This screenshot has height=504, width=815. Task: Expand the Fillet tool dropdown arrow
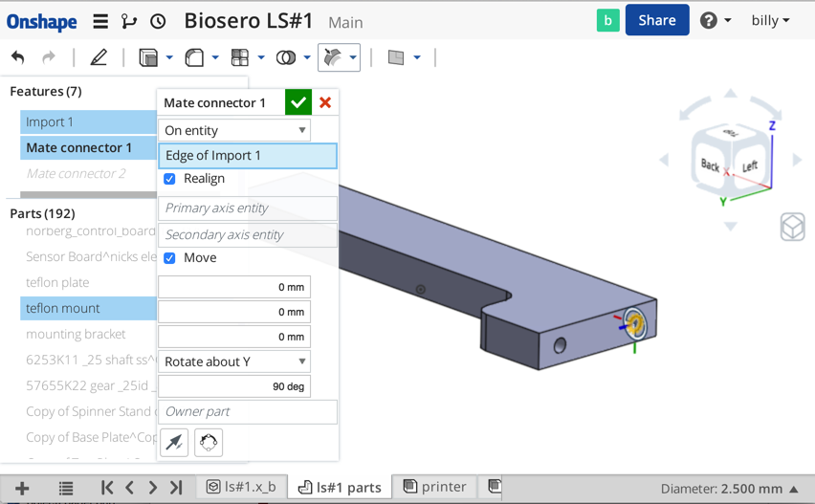coord(215,57)
